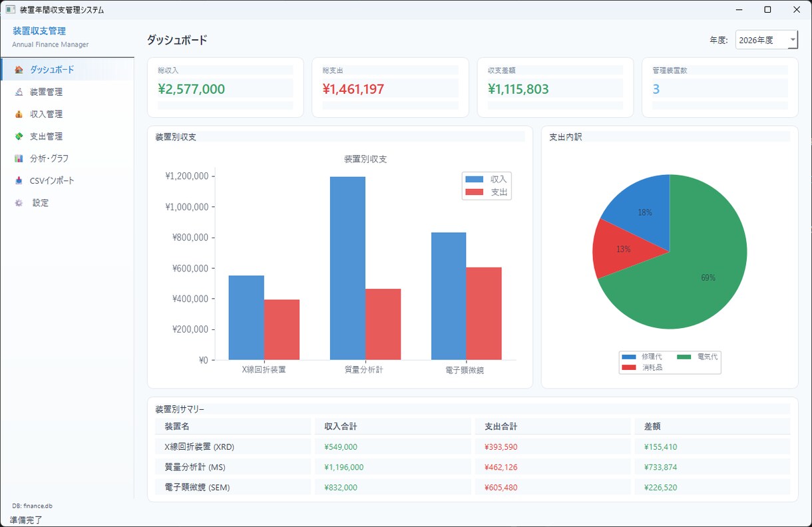Viewport: 812px width, 527px height.
Task: Click the dashboard house icon in sidebar
Action: click(19, 69)
